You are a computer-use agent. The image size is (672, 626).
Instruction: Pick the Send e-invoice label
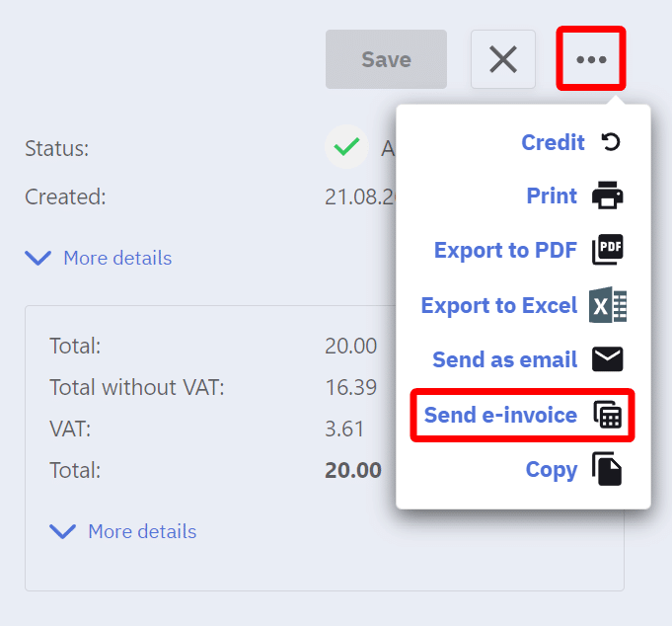click(x=500, y=415)
